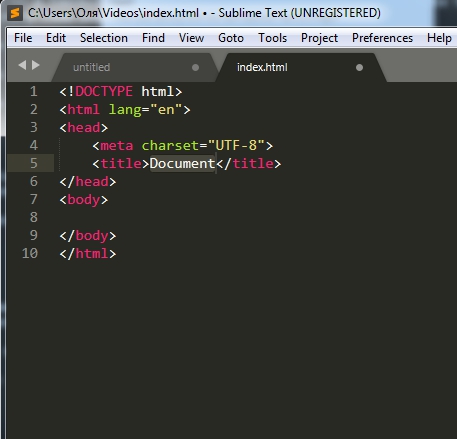Click the UTF-8 charset value in code
The height and width of the screenshot is (439, 457).
(x=236, y=145)
